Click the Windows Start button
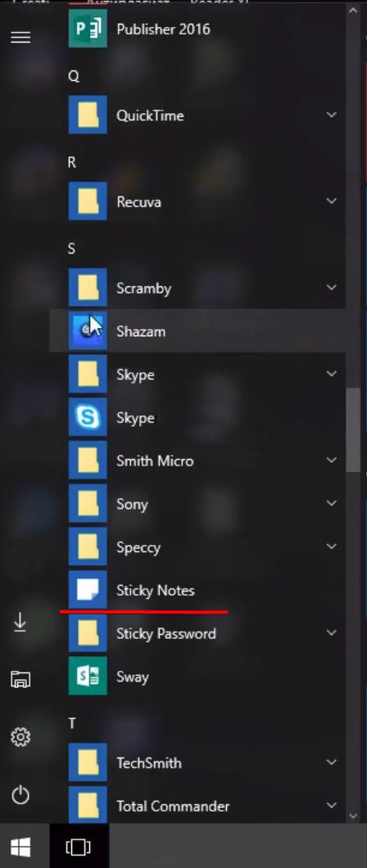The height and width of the screenshot is (868, 367). click(20, 847)
